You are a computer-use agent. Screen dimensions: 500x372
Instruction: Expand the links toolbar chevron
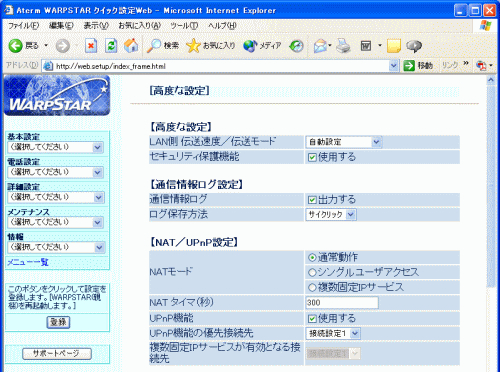coord(466,63)
